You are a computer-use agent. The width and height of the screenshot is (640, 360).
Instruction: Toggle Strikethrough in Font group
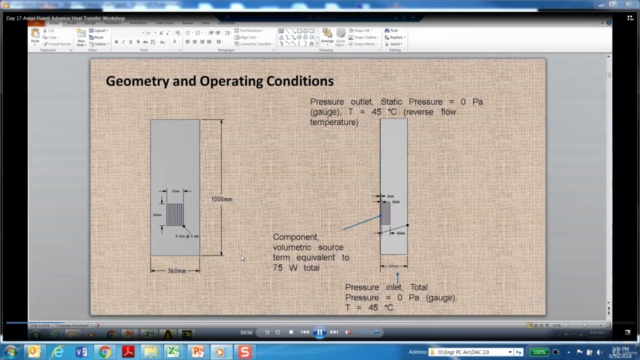pyautogui.click(x=145, y=42)
